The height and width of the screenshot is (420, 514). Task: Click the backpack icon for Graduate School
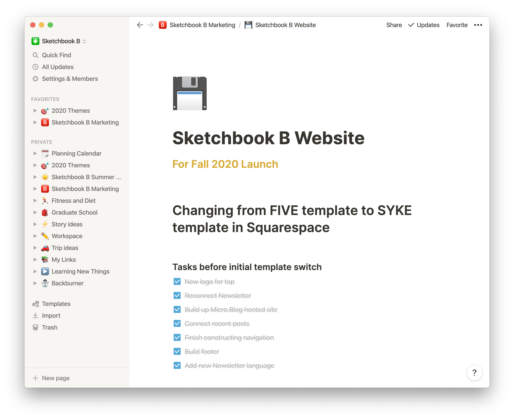(45, 212)
